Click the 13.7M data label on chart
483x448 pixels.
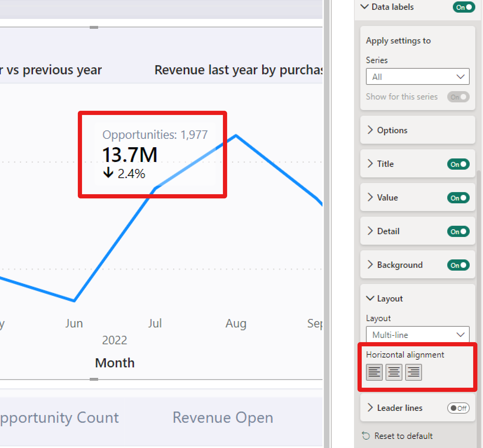[x=130, y=155]
